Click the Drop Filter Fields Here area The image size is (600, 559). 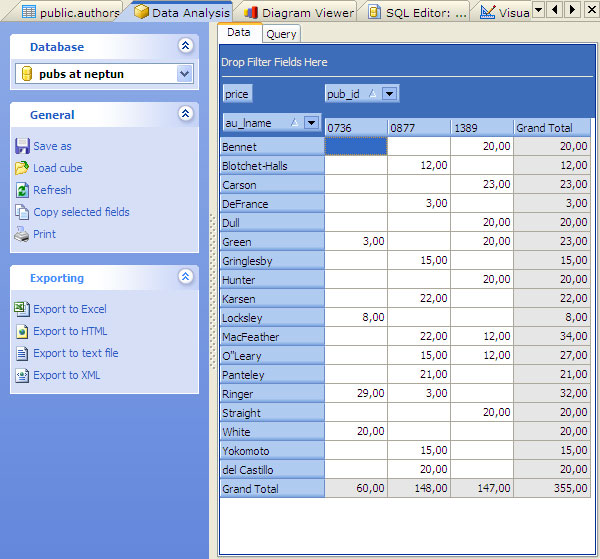pyautogui.click(x=407, y=62)
